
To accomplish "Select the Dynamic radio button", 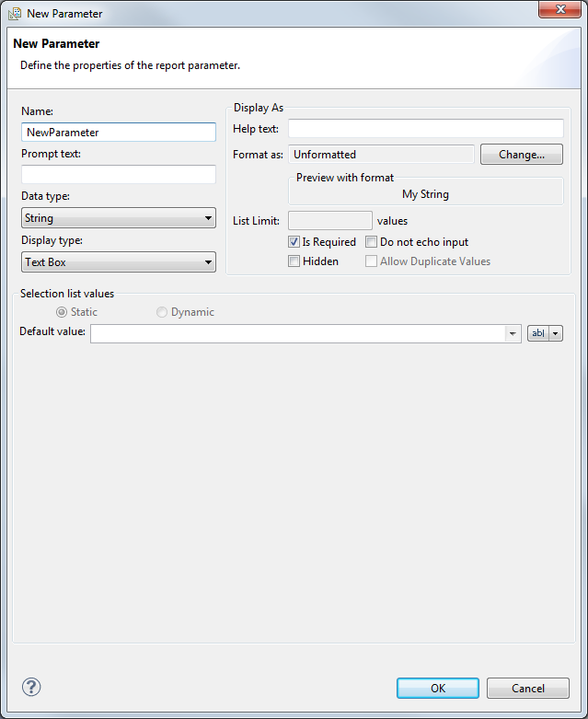I will pos(162,312).
